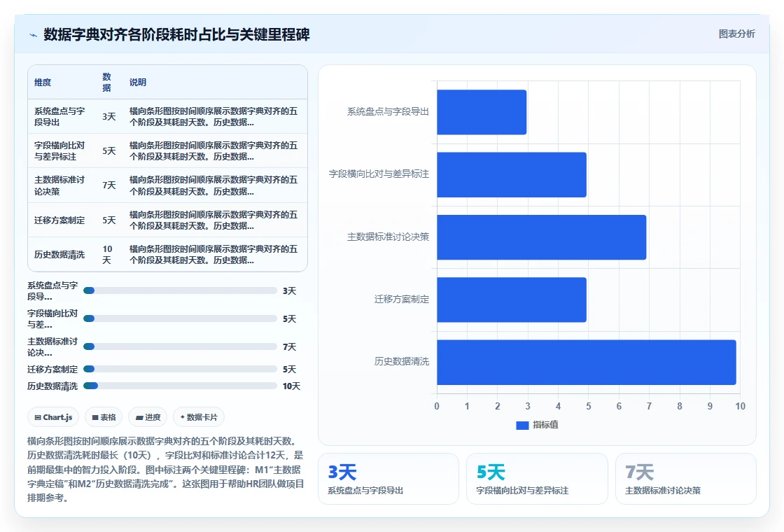784x532 pixels.
Task: Click the 字段横向比对 progress bar
Action: click(180, 318)
